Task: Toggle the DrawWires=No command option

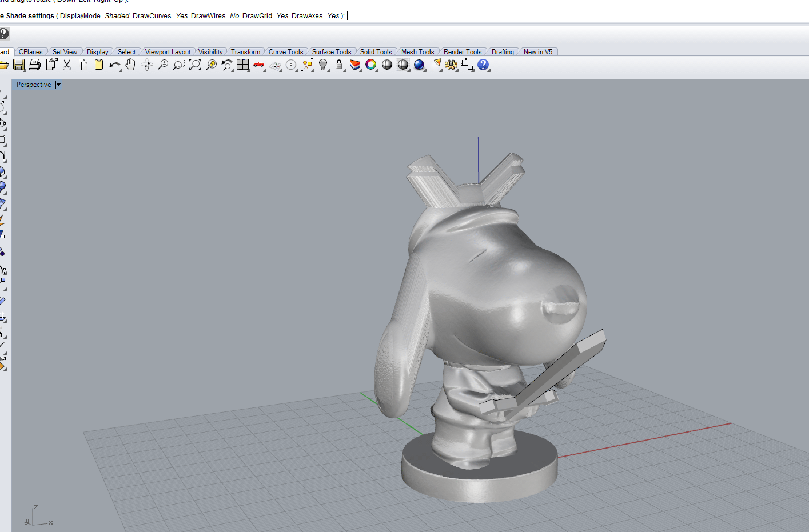Action: pos(215,16)
